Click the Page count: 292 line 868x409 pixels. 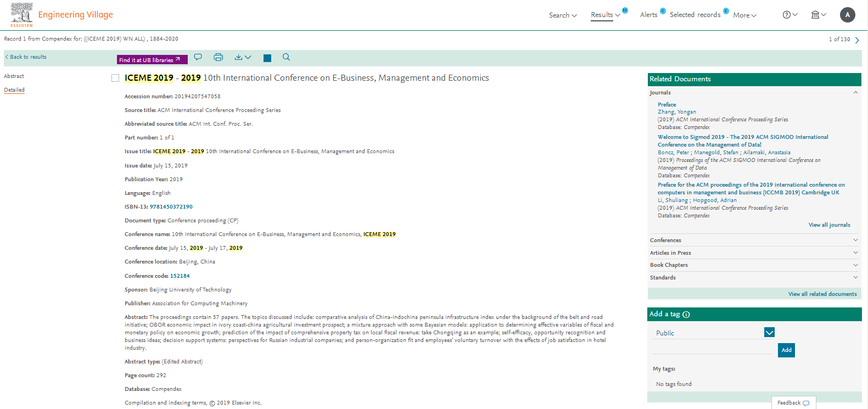tap(145, 376)
